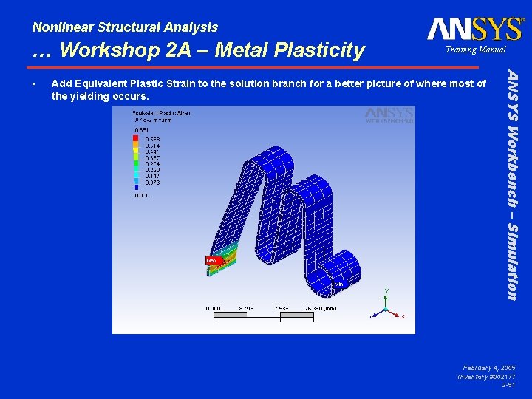This screenshot has height=399, width=532.
Task: Click the Inventory #002177 text
Action: (486, 377)
